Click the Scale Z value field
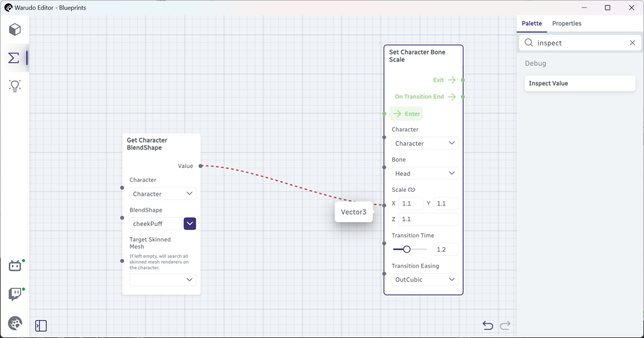644x338 pixels. tap(428, 219)
